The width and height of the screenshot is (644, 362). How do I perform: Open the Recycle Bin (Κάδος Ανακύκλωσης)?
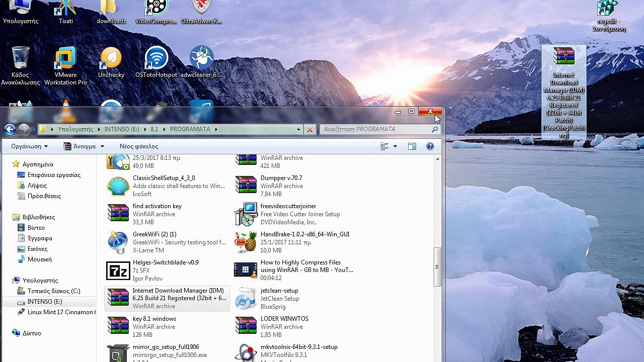(20, 66)
